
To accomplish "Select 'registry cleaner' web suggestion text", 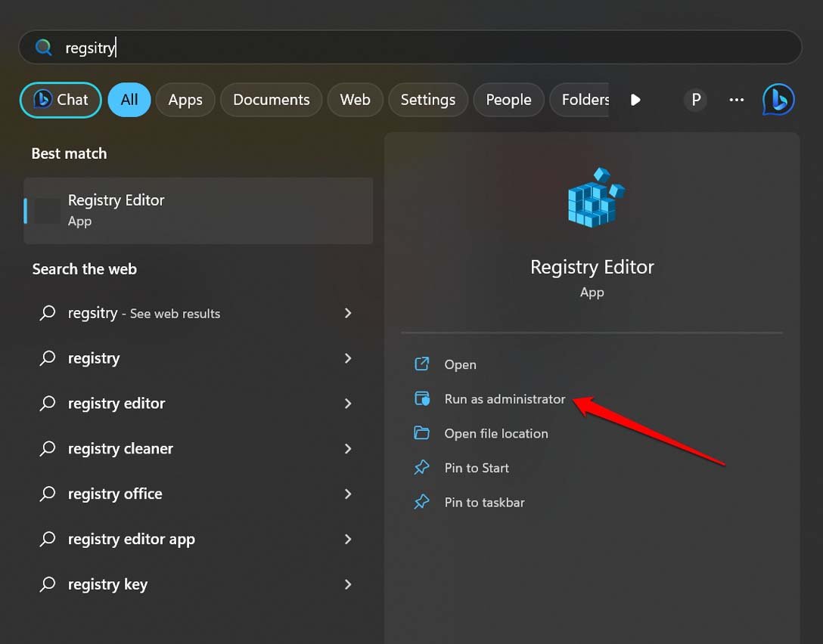I will click(x=120, y=448).
